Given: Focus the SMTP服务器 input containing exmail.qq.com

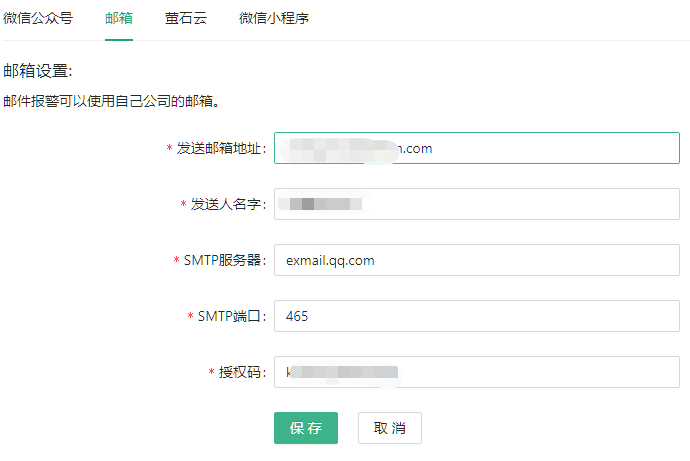Looking at the screenshot, I should pos(476,260).
